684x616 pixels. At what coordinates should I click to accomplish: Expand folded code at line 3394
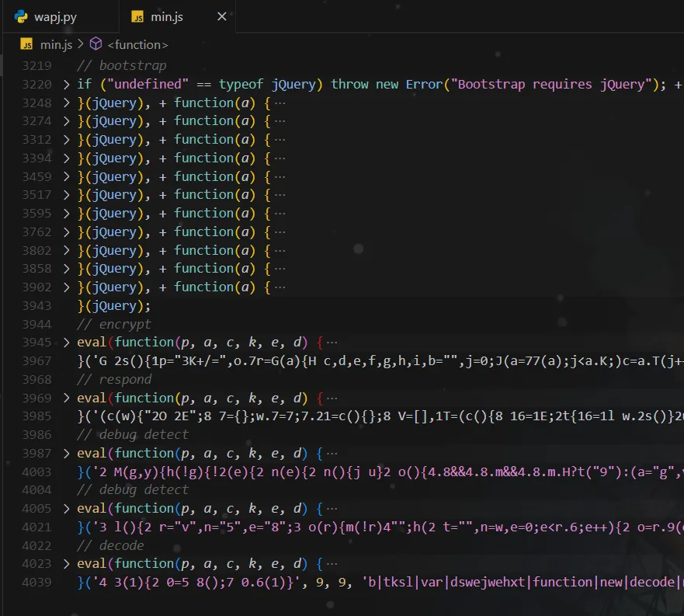[x=66, y=158]
